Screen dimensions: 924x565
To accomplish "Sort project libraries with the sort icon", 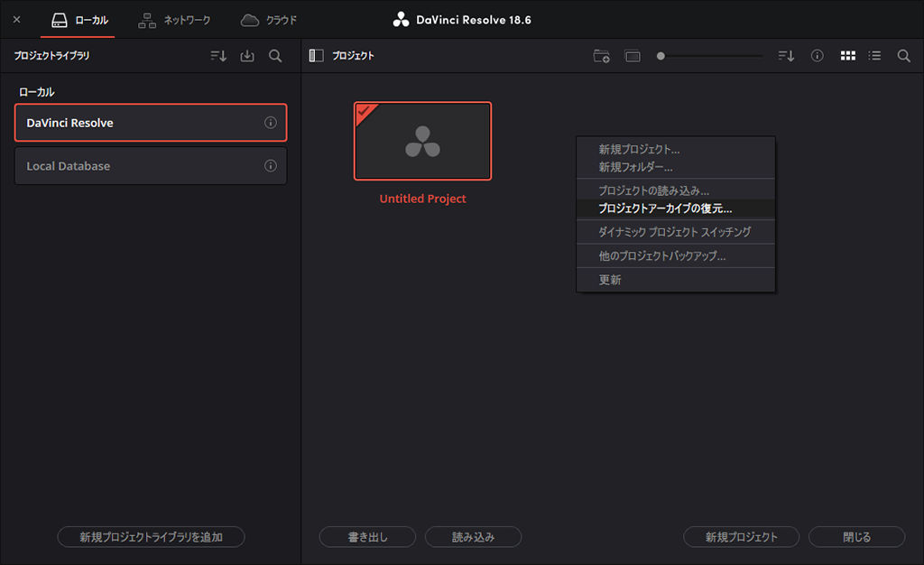I will coord(218,56).
